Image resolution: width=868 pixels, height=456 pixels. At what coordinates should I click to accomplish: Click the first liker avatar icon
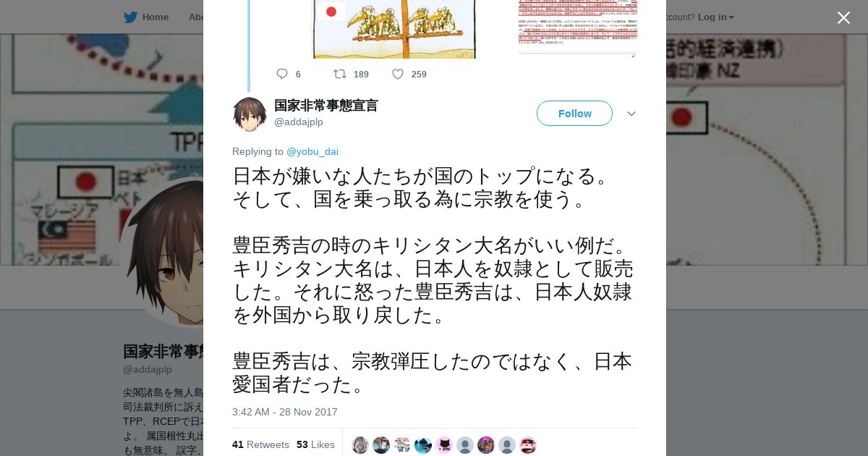(360, 445)
